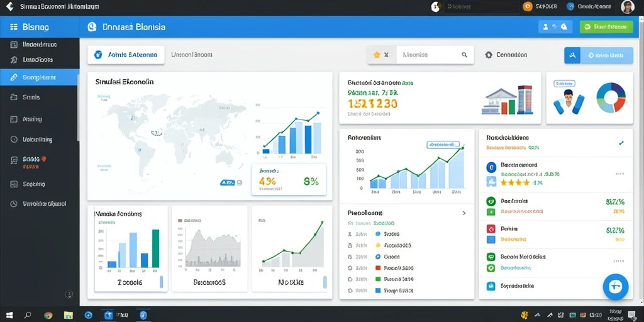Focus the dark search field in the title bar
The height and width of the screenshot is (322, 644).
pyautogui.click(x=481, y=6)
